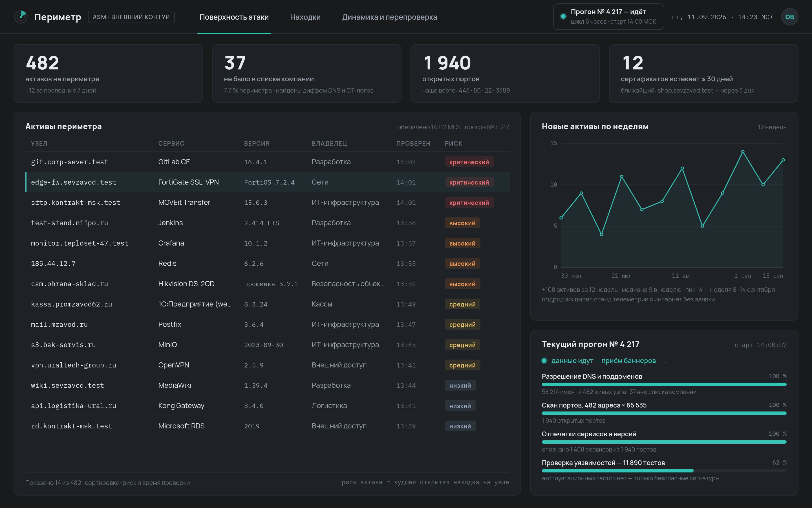
Task: Sort by the РИСК column header
Action: 453,143
